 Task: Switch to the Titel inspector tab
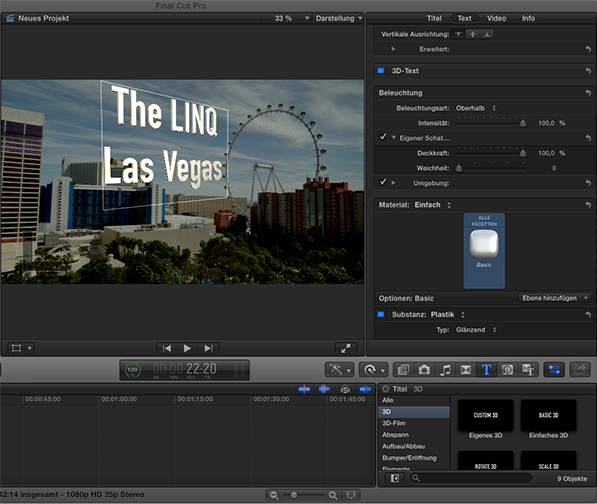pyautogui.click(x=434, y=18)
